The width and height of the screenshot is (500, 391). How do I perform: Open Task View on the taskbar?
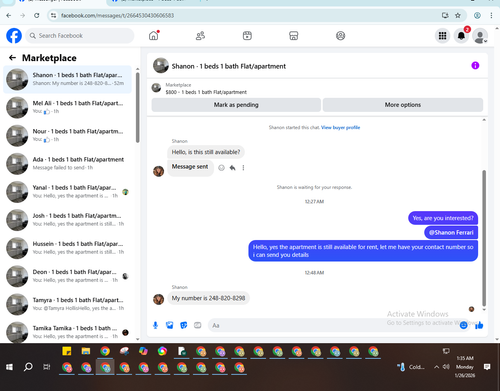(x=47, y=367)
